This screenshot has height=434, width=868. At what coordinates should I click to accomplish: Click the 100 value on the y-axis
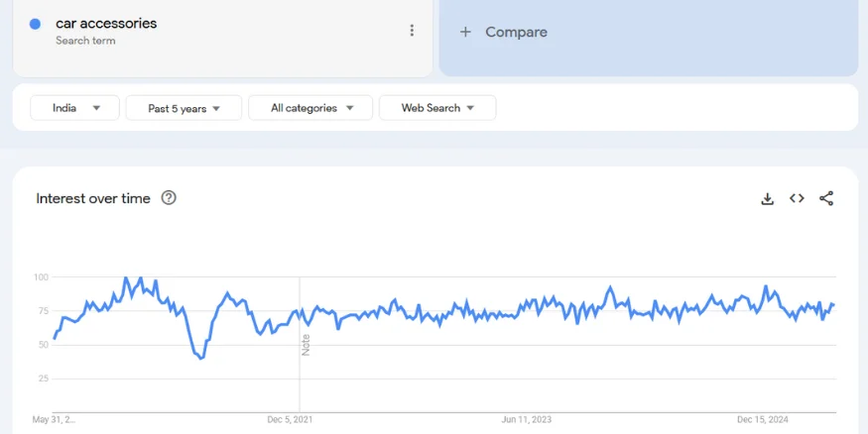coord(41,277)
